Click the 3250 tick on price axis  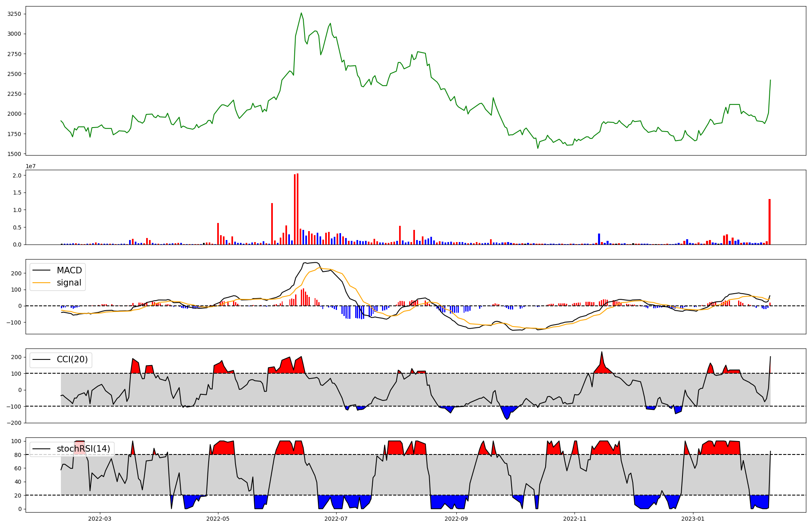[14, 14]
